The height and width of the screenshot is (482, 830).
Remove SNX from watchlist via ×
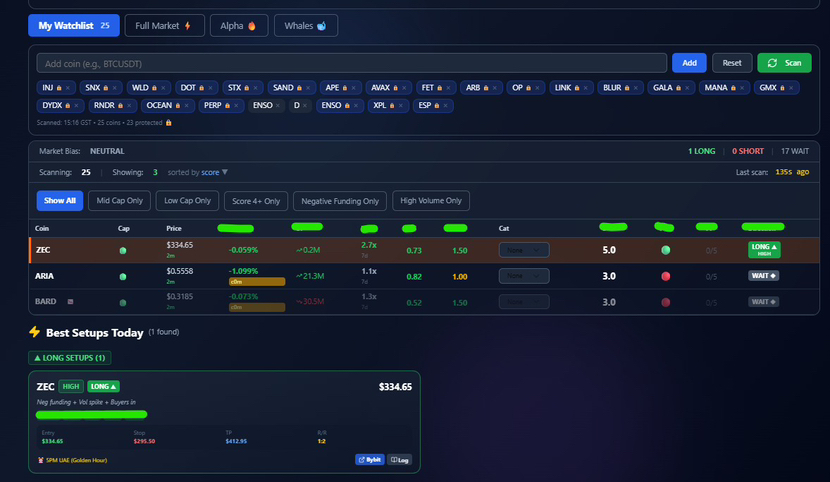(114, 88)
